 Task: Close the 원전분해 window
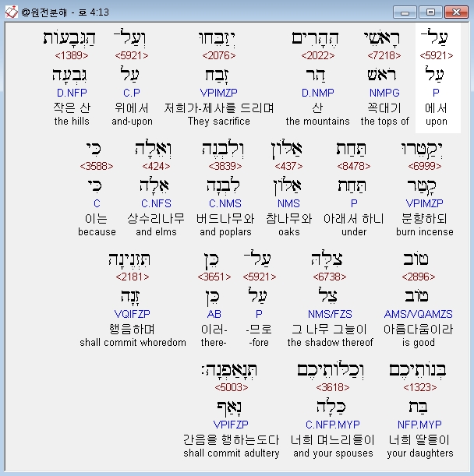[456, 12]
